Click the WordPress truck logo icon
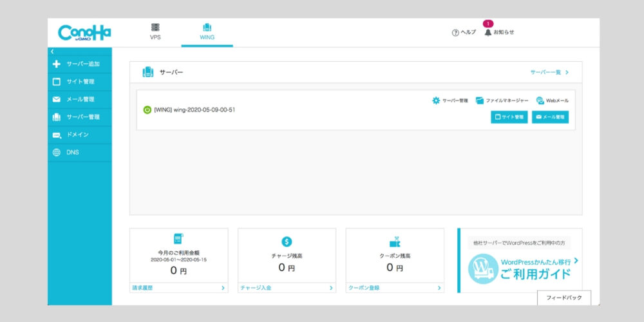 point(483,269)
